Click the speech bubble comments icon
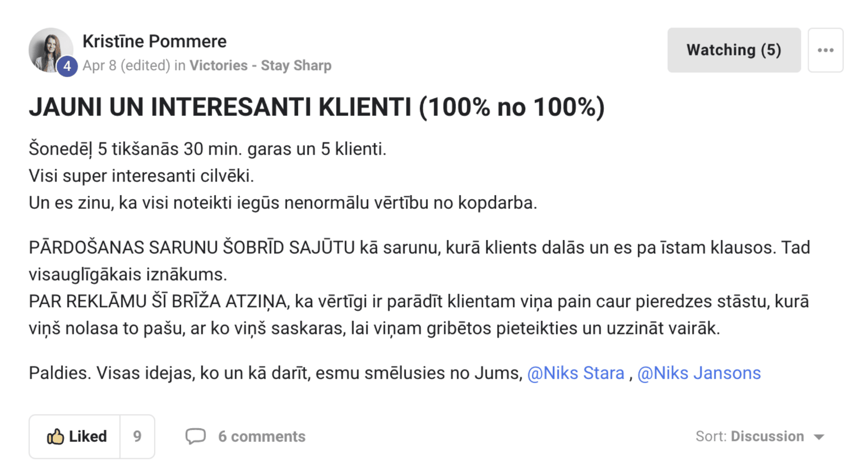 pos(195,436)
